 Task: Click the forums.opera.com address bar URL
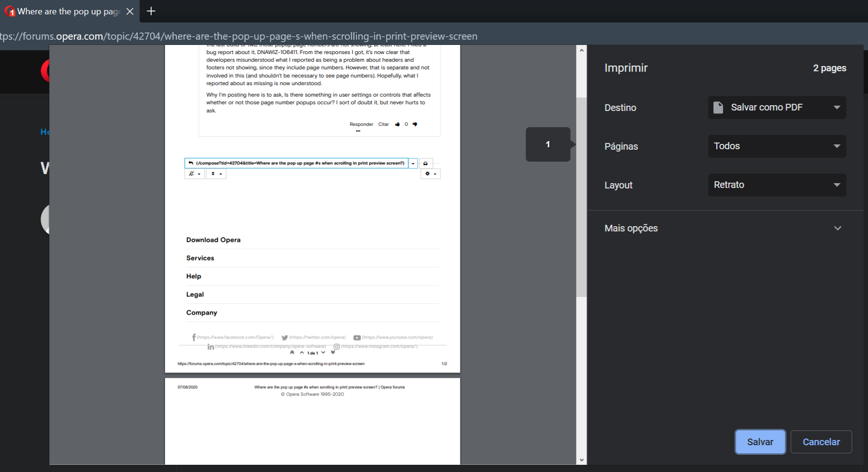pos(238,36)
